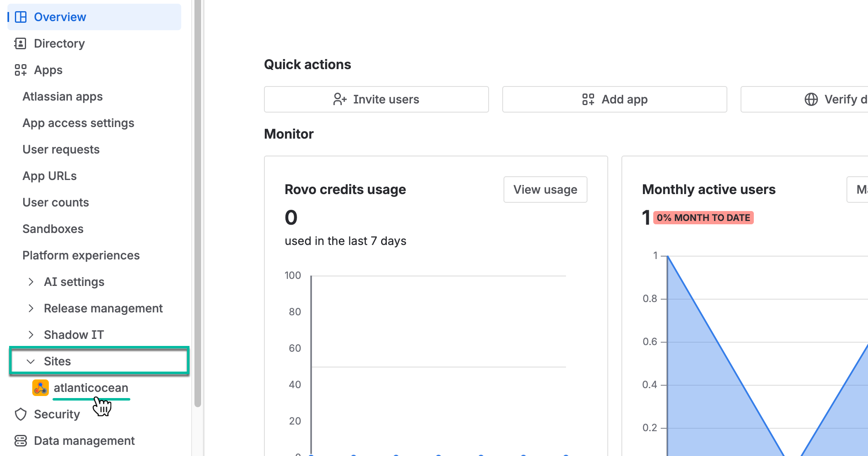Click the View usage button
This screenshot has height=456, width=868.
pyautogui.click(x=545, y=190)
